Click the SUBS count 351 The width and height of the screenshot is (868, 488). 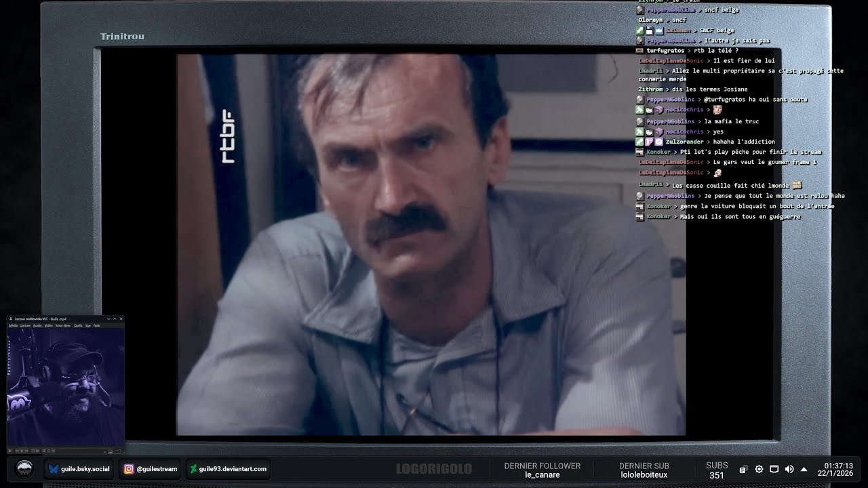coord(717,475)
